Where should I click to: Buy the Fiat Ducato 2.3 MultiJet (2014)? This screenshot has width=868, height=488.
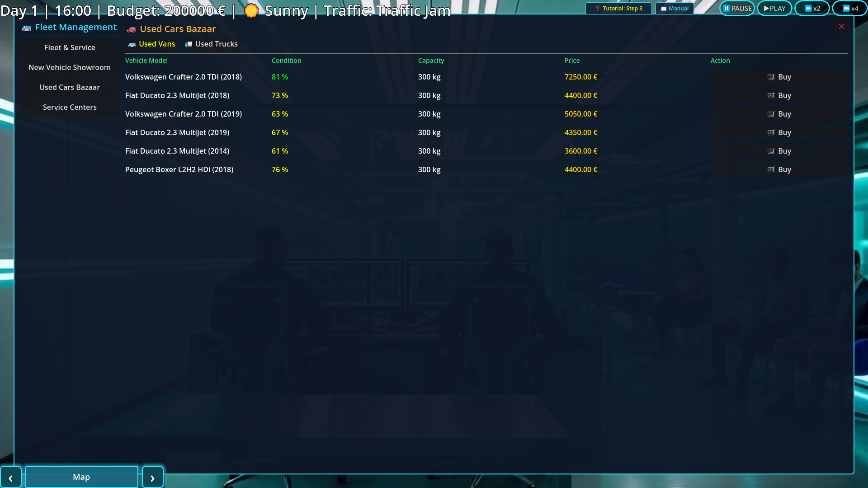(x=779, y=151)
